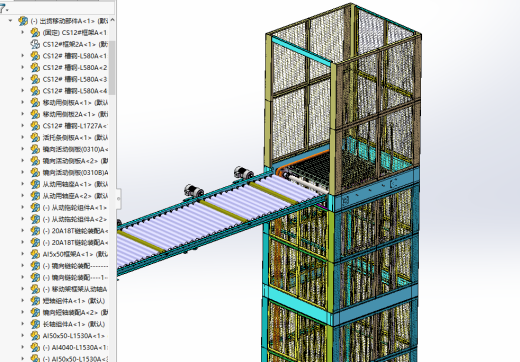Collapse the top-level 出货移动部件A<1> node
The image size is (520, 362).
click(x=11, y=21)
